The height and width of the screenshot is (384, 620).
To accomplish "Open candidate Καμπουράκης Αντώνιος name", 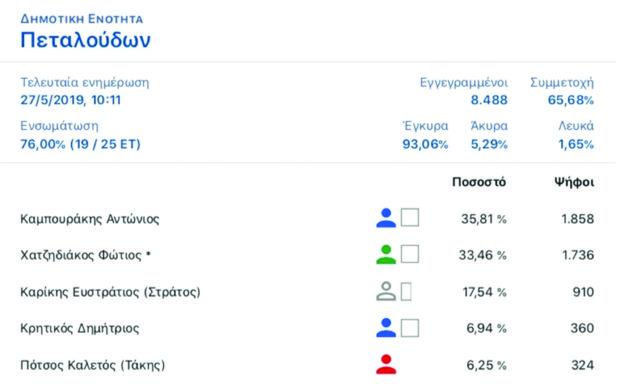I will (90, 219).
